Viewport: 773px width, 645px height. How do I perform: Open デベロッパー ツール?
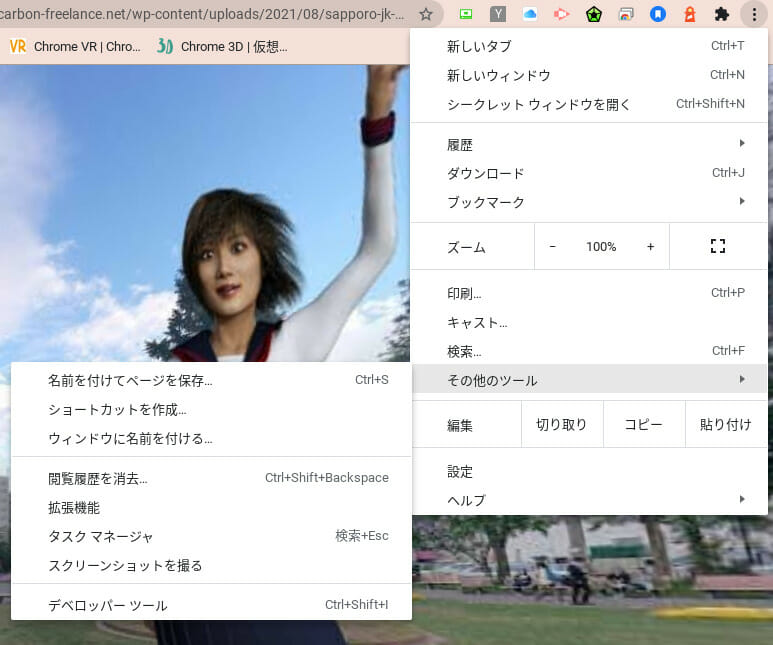[211, 605]
